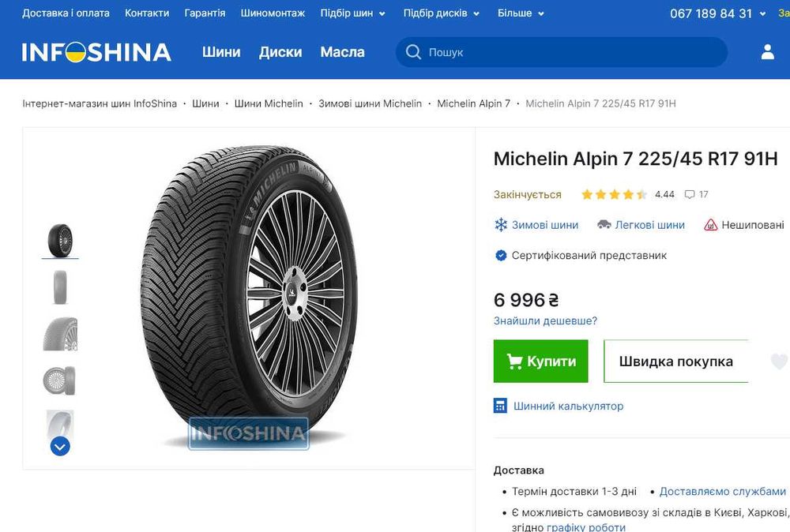Open the Більше dropdown menu

pyautogui.click(x=521, y=13)
